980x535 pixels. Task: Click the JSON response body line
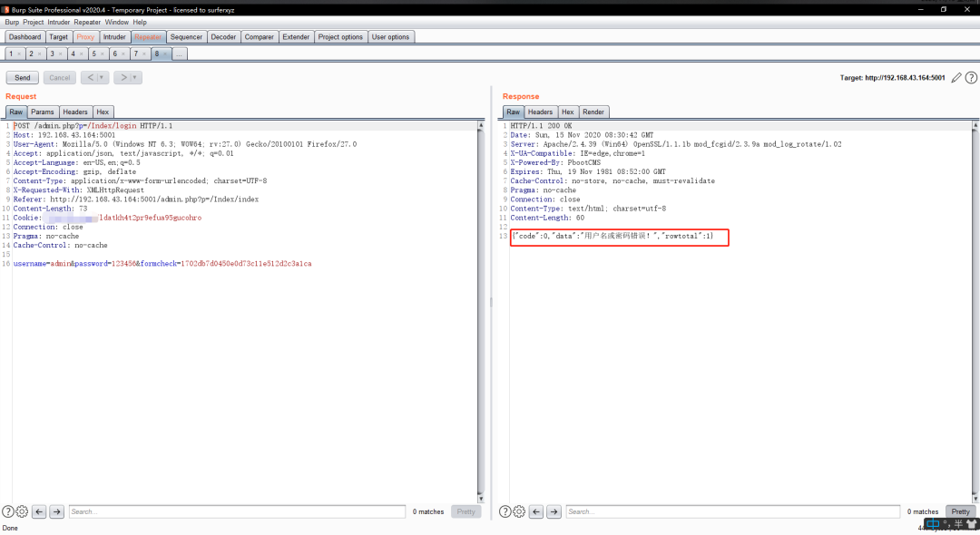(x=612, y=236)
